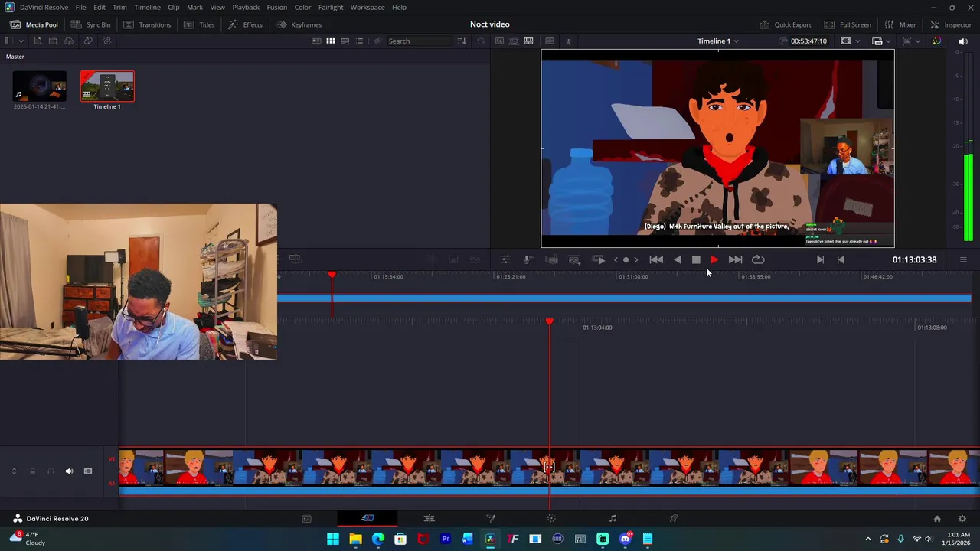Viewport: 980px width, 551px height.
Task: Jump to first frame
Action: (x=656, y=259)
